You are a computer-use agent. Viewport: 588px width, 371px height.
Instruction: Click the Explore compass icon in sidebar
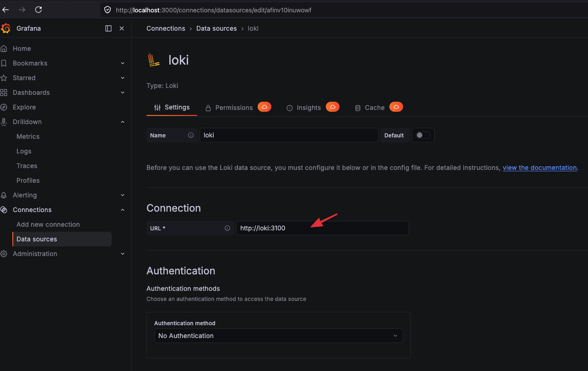click(4, 107)
